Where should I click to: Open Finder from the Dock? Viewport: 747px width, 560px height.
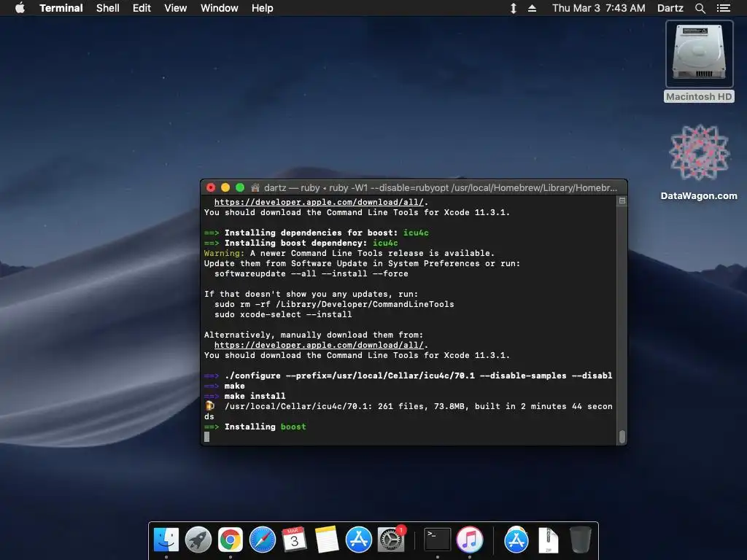[x=166, y=540]
